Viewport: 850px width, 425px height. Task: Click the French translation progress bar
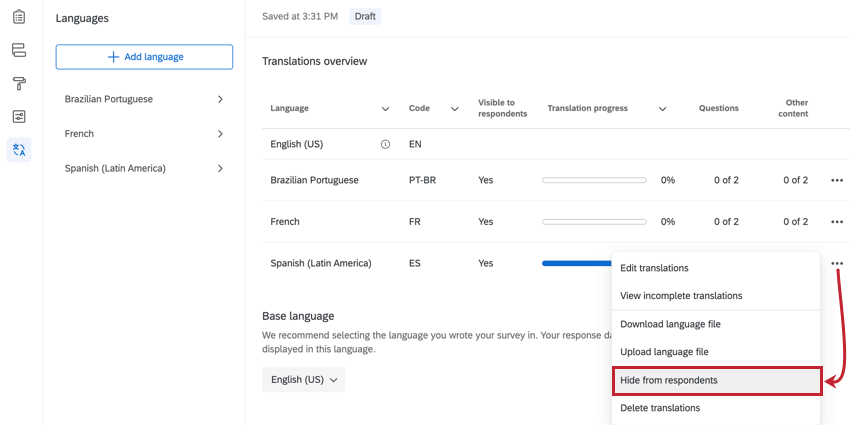pyautogui.click(x=594, y=222)
